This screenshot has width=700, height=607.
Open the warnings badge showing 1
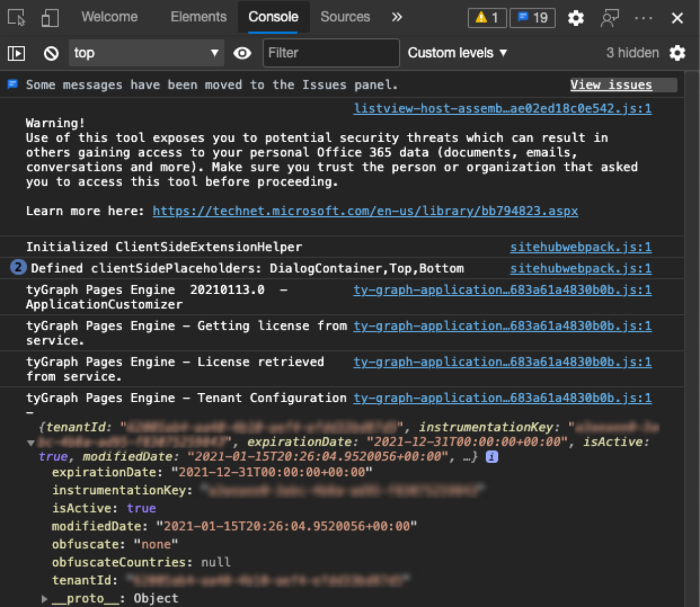tap(487, 17)
